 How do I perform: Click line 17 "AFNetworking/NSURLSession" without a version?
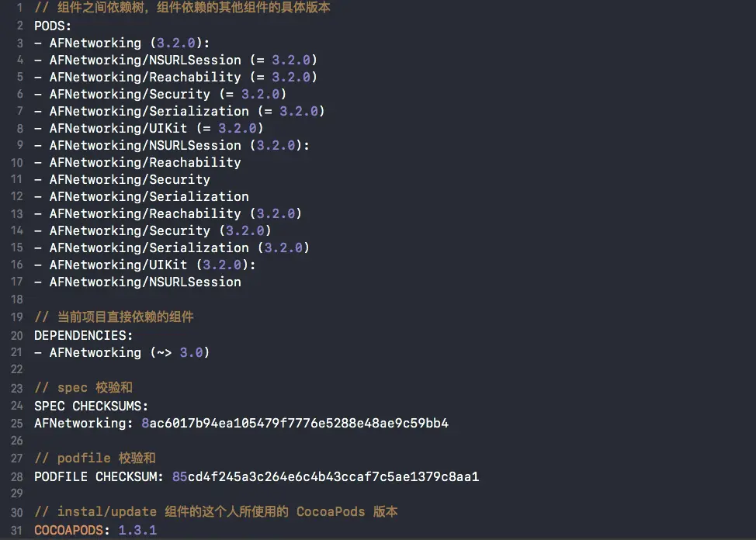[x=137, y=282]
